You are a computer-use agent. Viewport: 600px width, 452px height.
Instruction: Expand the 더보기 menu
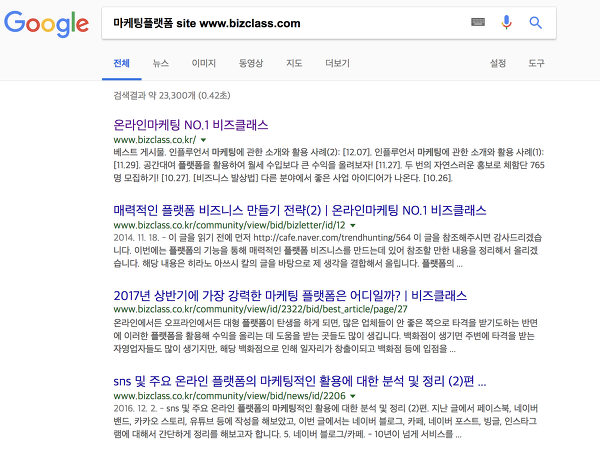click(337, 63)
